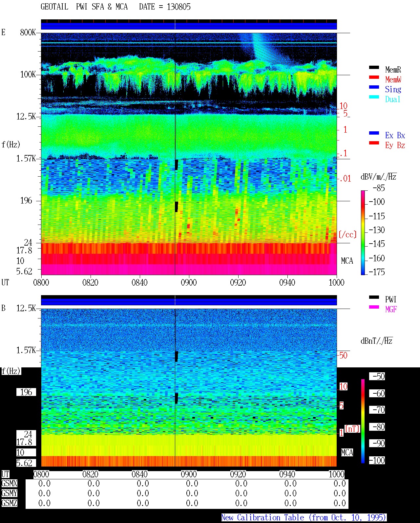Click the dBV/m color scale bar
The width and height of the screenshot is (420, 523).
pos(363,232)
